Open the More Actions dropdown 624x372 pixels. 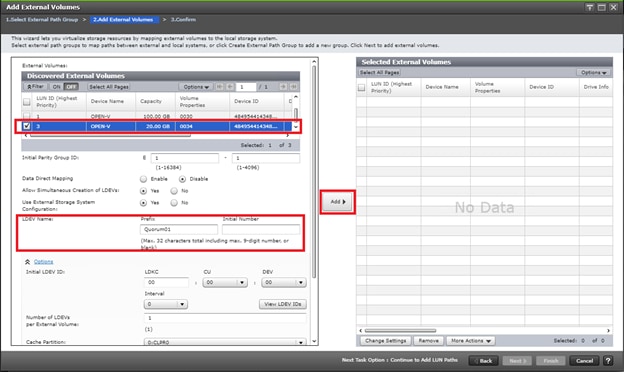470,341
